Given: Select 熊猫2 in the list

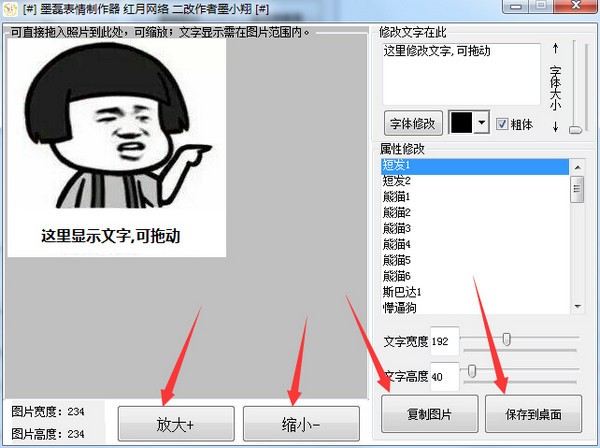Looking at the screenshot, I should (475, 212).
